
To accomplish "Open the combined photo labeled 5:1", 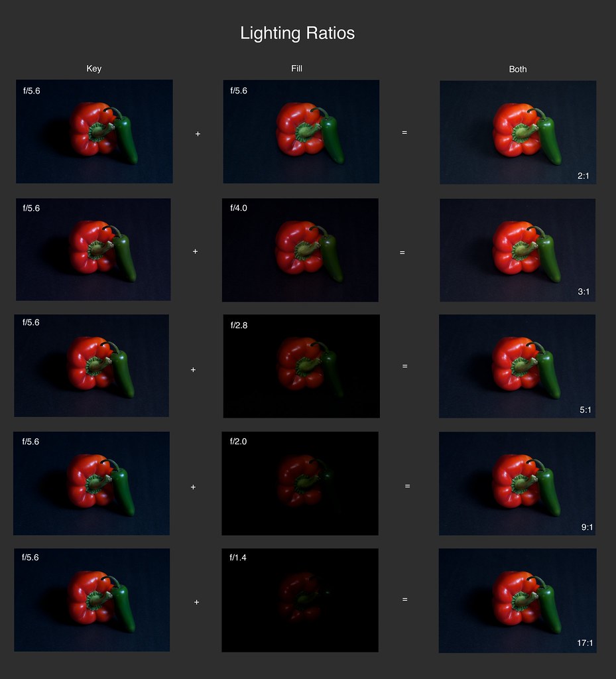I will tap(517, 366).
